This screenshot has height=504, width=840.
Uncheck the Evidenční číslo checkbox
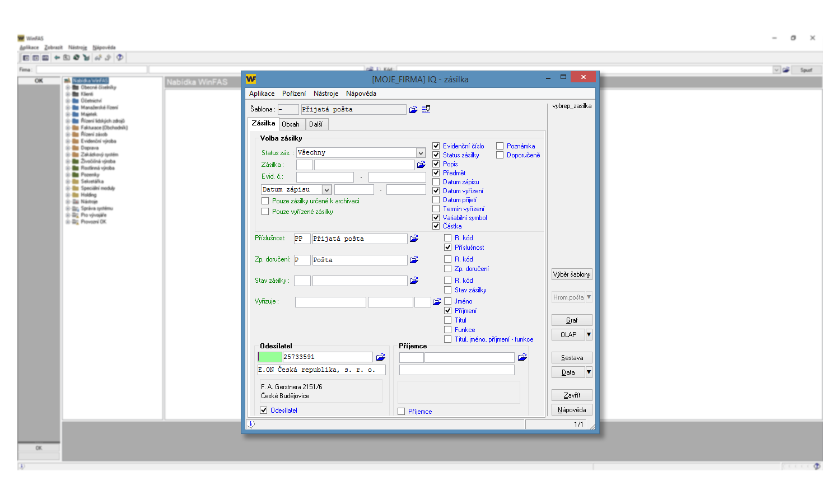tap(436, 146)
